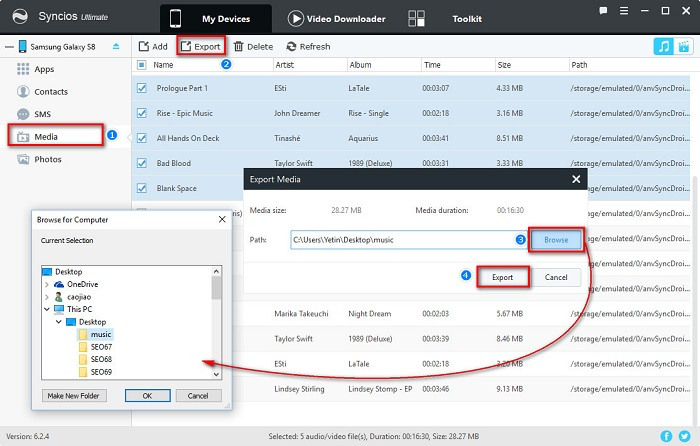
Task: Click the Add toolbar button
Action: click(x=153, y=46)
